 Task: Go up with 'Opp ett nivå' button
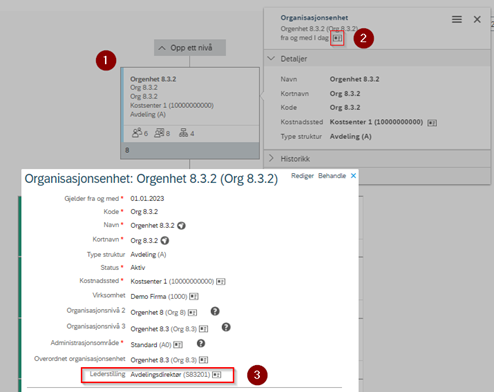(x=190, y=48)
